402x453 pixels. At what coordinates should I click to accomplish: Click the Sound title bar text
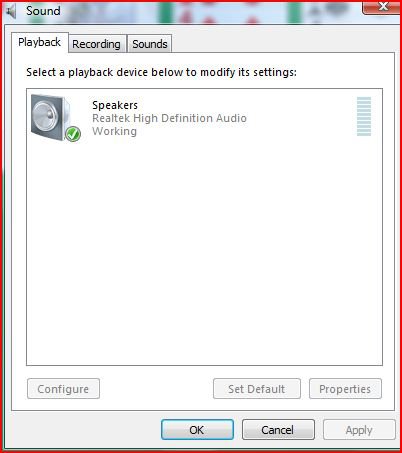pyautogui.click(x=43, y=11)
